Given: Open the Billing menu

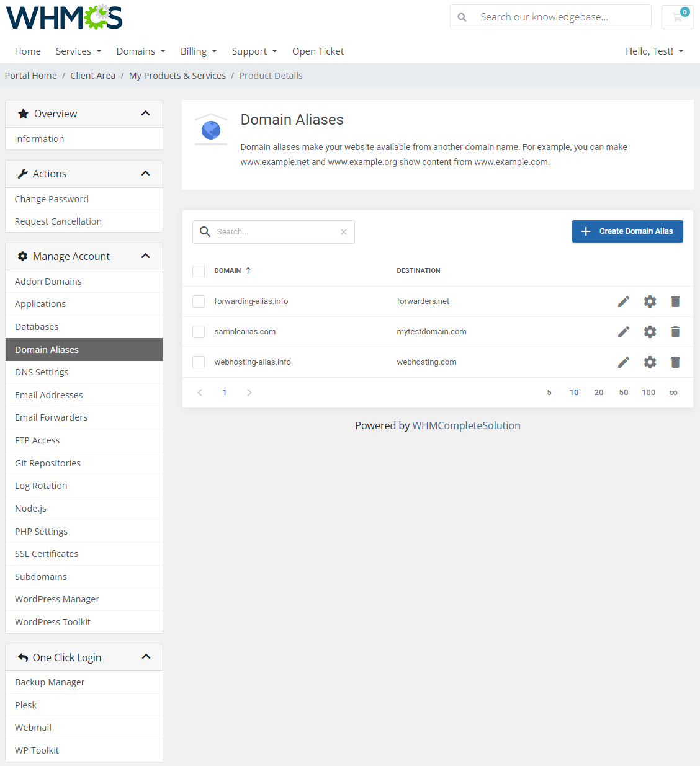Looking at the screenshot, I should [x=198, y=51].
